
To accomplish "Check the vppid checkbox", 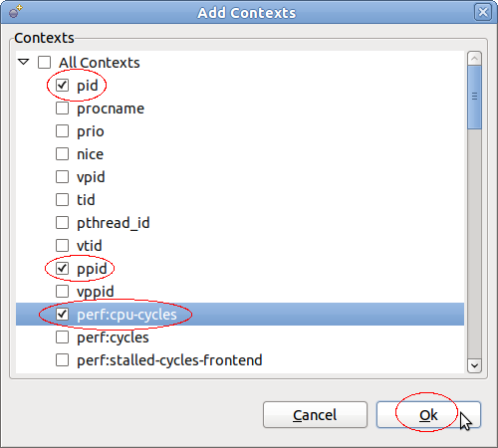I will point(62,291).
